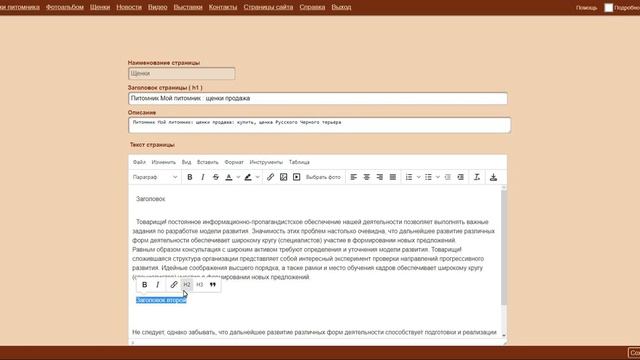Click the save/download icon in toolbar
The width and height of the screenshot is (640, 360).
click(x=493, y=177)
